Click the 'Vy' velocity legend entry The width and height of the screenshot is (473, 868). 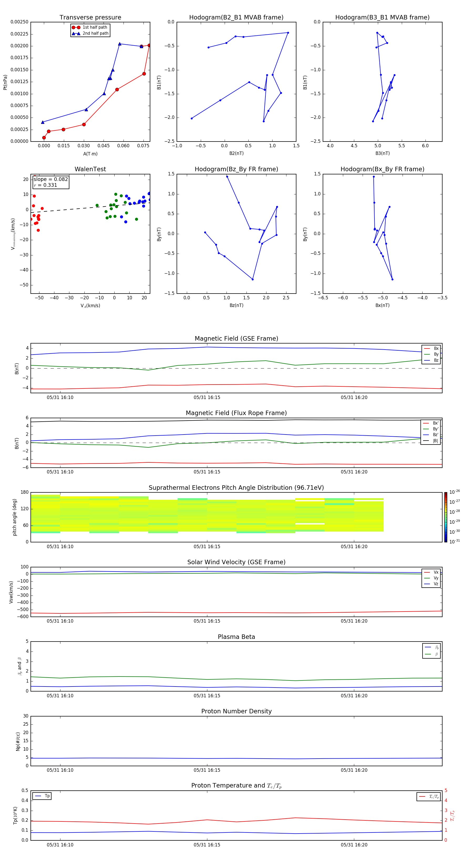coord(431,578)
